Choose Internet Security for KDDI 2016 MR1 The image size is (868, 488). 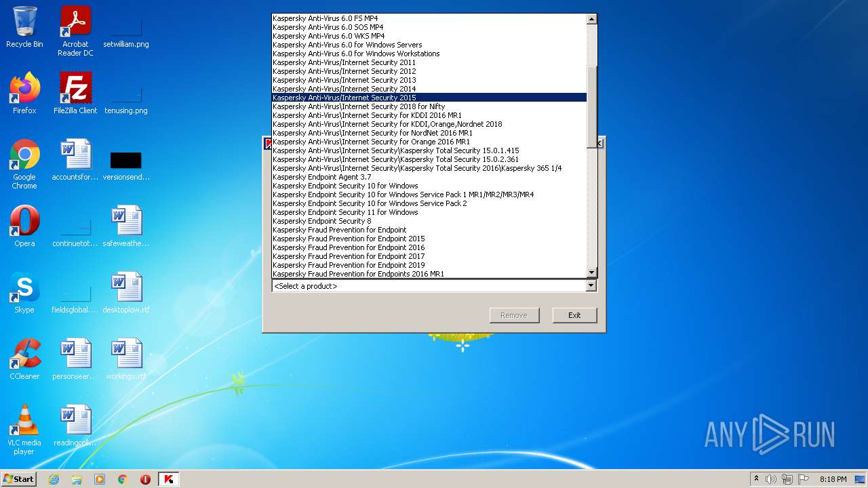coord(429,115)
